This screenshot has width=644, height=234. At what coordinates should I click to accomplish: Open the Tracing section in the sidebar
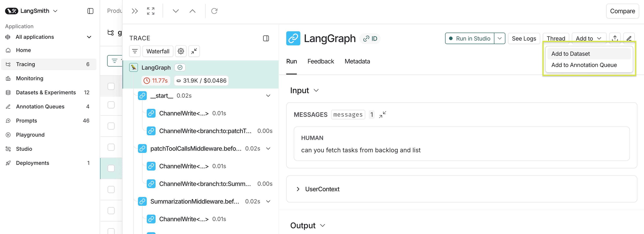25,64
